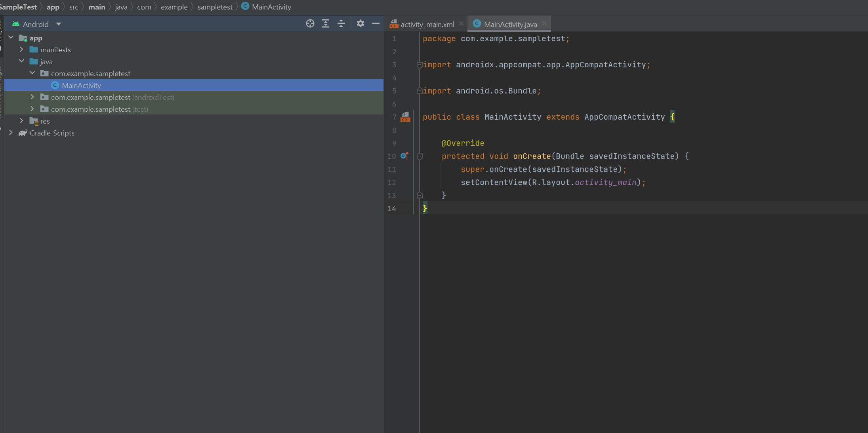Viewport: 868px width, 433px height.
Task: Switch to activity_main.xml tab
Action: 427,24
